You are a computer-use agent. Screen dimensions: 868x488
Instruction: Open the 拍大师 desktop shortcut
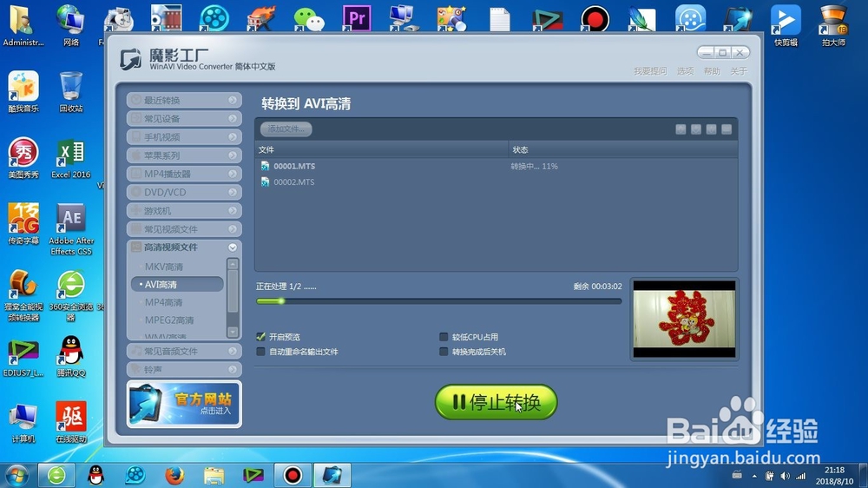tap(833, 26)
